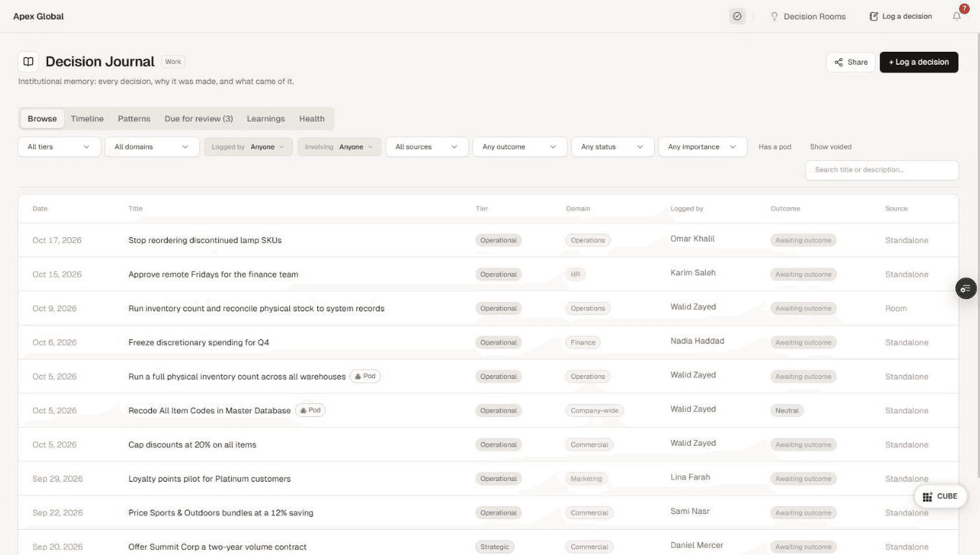Viewport: 980px width, 555px height.
Task: Click the Marketing domain badge
Action: 586,479
